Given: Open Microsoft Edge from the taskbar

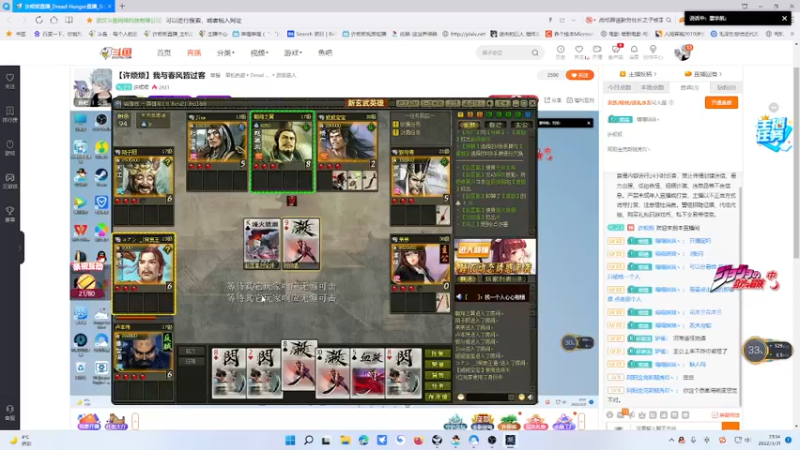Looking at the screenshot, I should coord(364,440).
